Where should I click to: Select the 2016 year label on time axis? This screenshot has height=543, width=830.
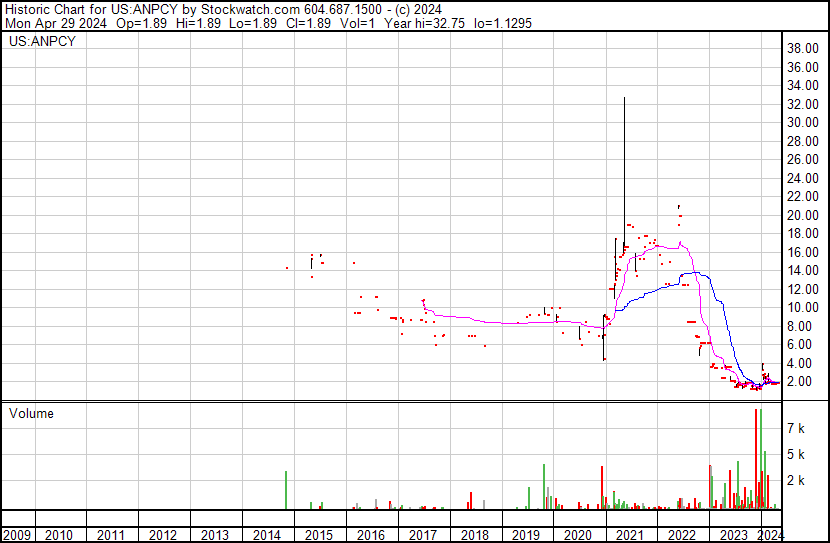tap(371, 535)
